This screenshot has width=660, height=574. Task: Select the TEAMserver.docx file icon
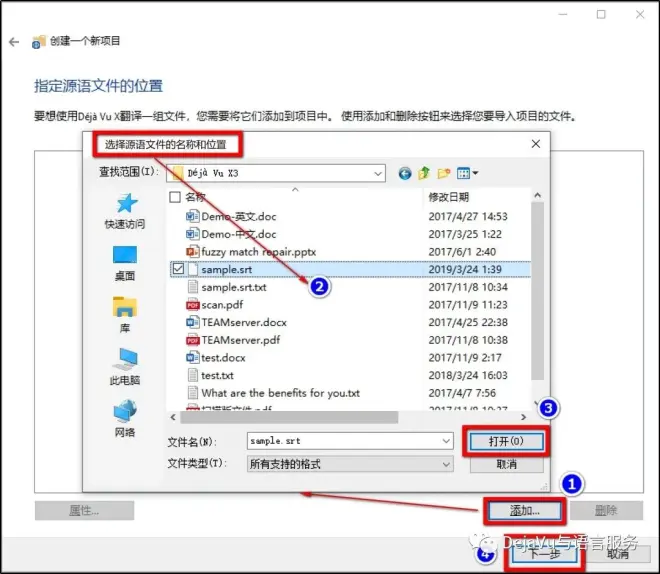tap(192, 322)
